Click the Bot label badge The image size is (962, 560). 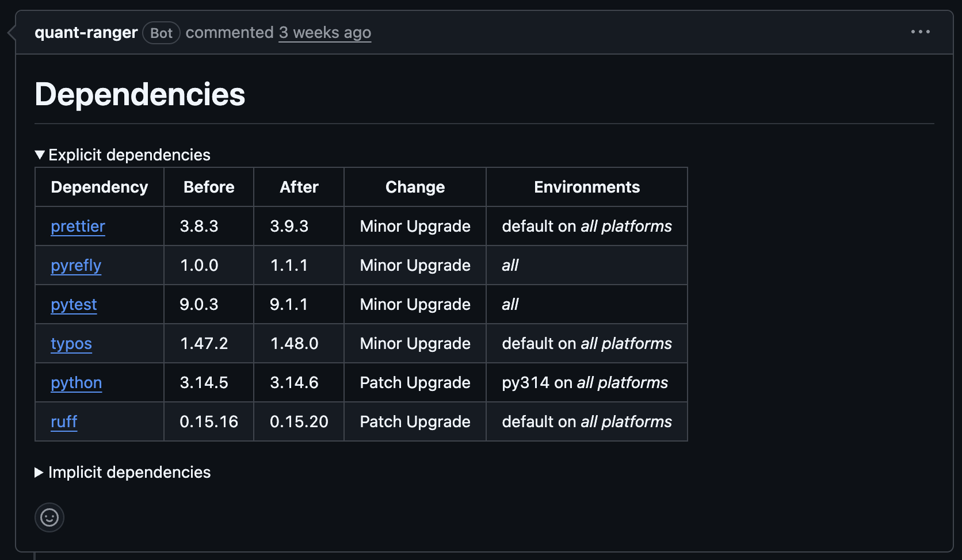pos(161,33)
